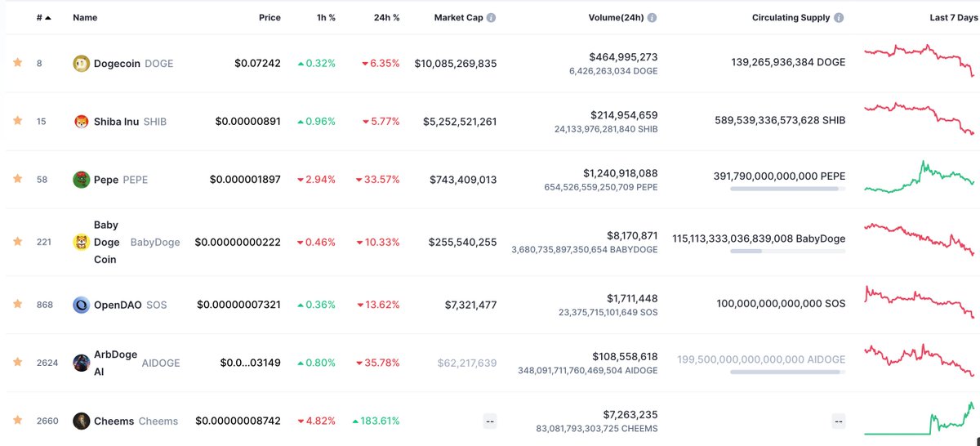
Task: Click the OpenDAO coin logo
Action: tap(81, 305)
